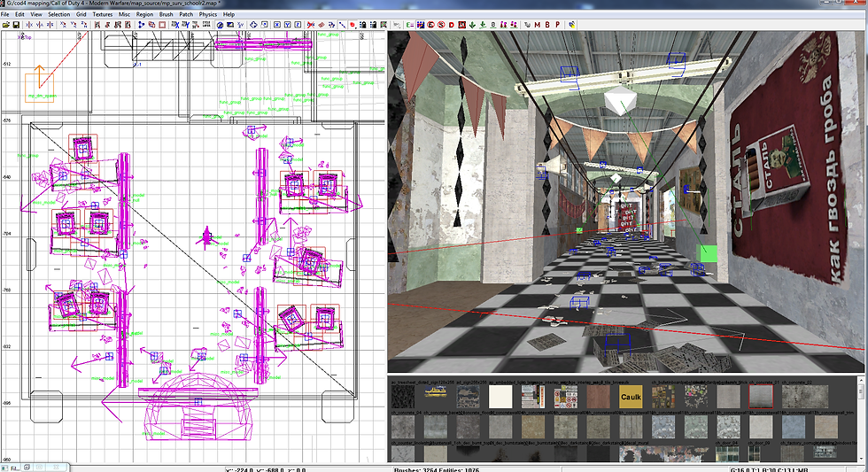Click the Open map folder icon
This screenshot has height=472, width=868.
tap(6, 25)
